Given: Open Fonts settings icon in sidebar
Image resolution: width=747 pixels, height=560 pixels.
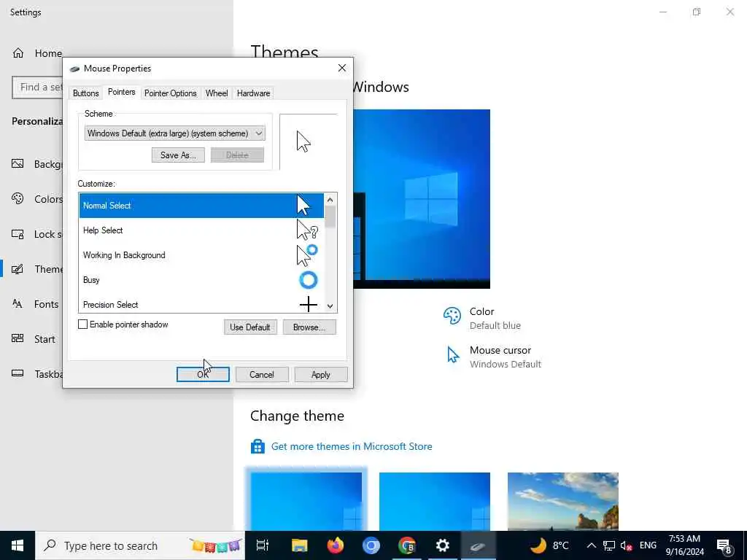Looking at the screenshot, I should click(x=18, y=304).
